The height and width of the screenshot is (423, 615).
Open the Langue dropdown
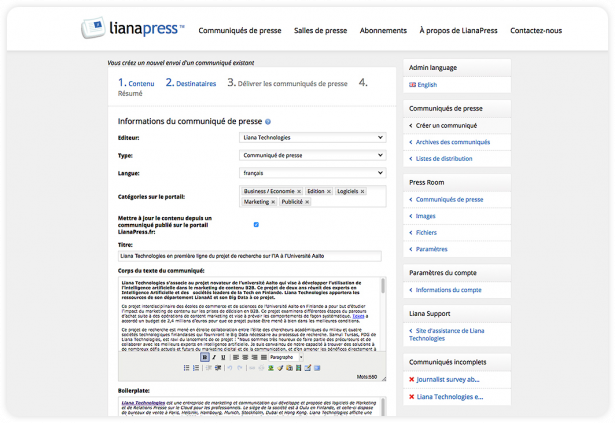click(x=313, y=173)
